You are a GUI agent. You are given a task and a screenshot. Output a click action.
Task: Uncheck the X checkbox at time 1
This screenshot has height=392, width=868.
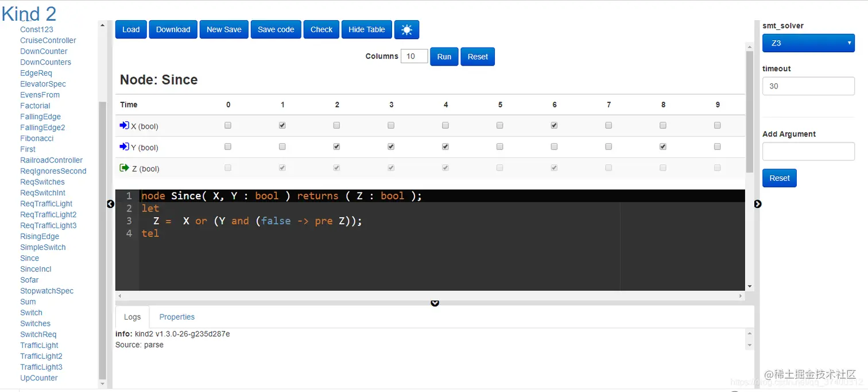coord(282,125)
